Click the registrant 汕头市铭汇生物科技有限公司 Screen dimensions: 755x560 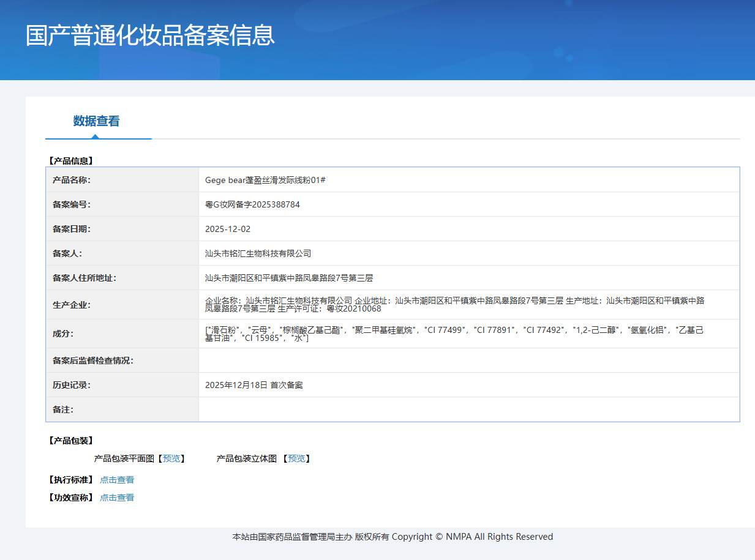(x=258, y=253)
